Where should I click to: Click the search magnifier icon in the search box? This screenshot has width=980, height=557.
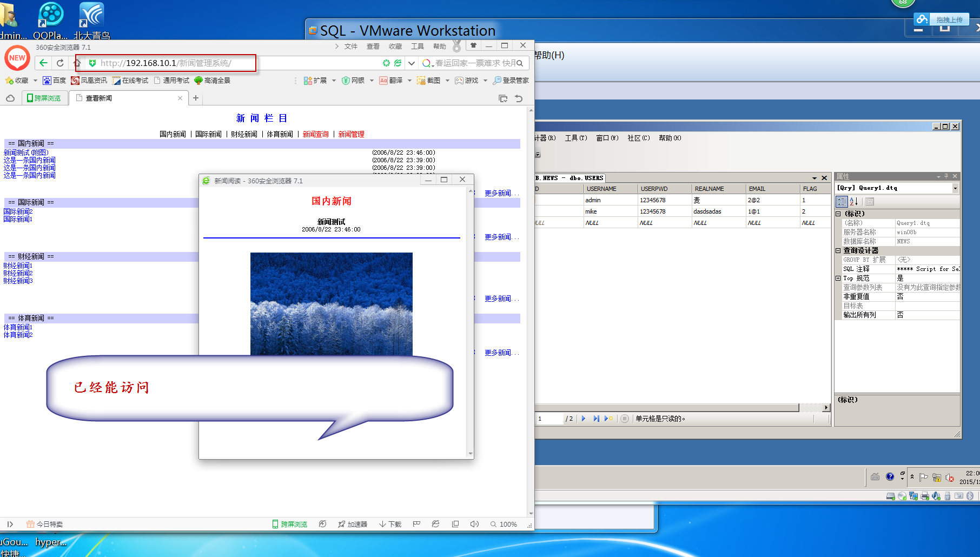tap(520, 63)
